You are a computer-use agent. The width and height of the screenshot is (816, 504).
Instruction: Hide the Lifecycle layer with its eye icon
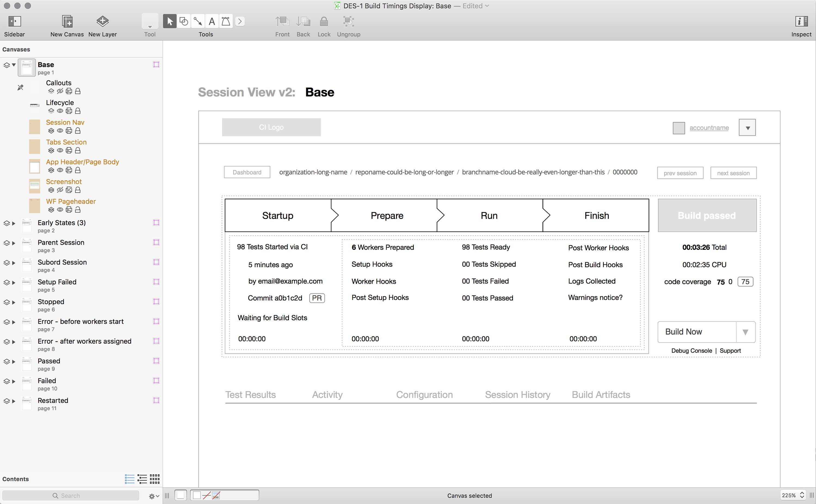coord(60,111)
